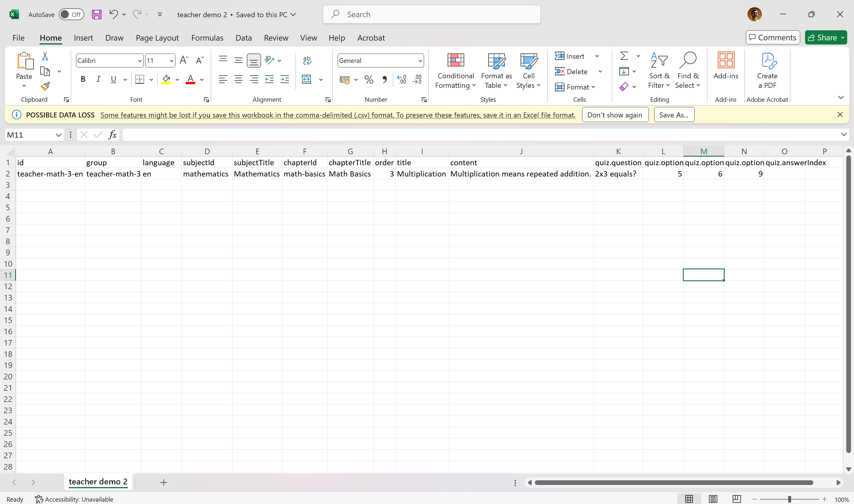Apply the yellow fill color swatch
The image size is (854, 504).
166,80
